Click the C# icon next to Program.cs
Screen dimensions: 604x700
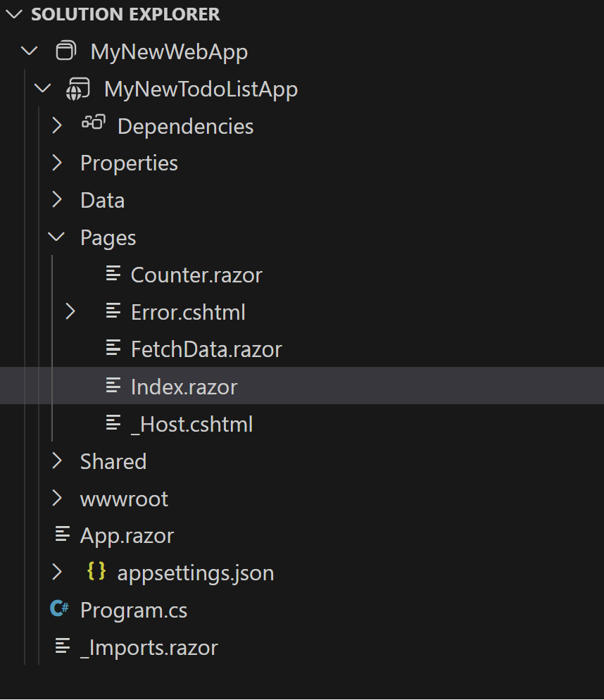pos(60,610)
